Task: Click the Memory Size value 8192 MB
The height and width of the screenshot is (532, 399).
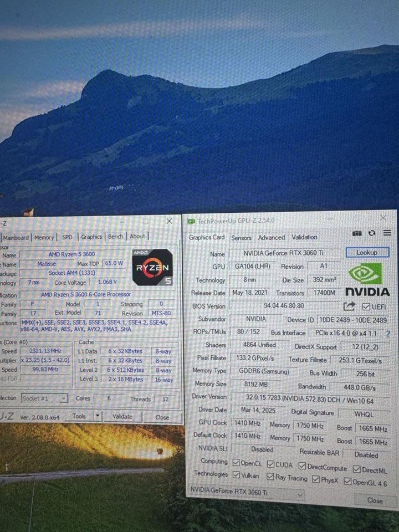Action: [x=256, y=384]
